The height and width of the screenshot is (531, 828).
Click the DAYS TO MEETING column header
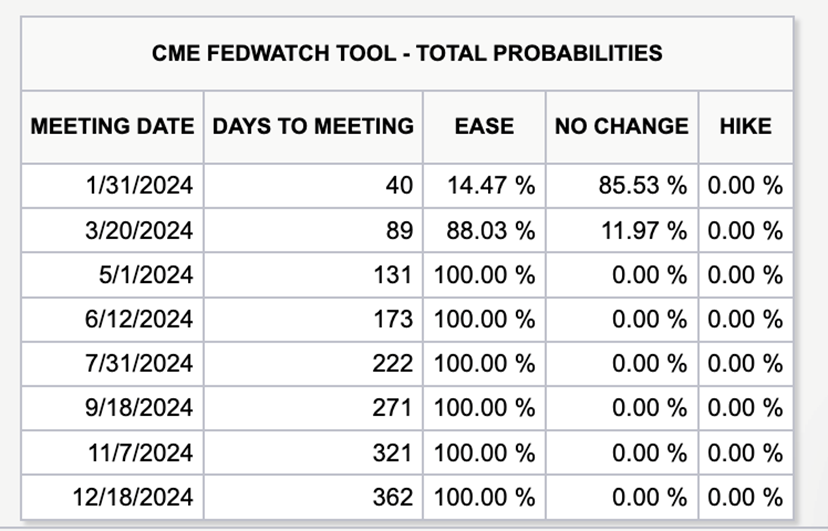[x=313, y=127]
